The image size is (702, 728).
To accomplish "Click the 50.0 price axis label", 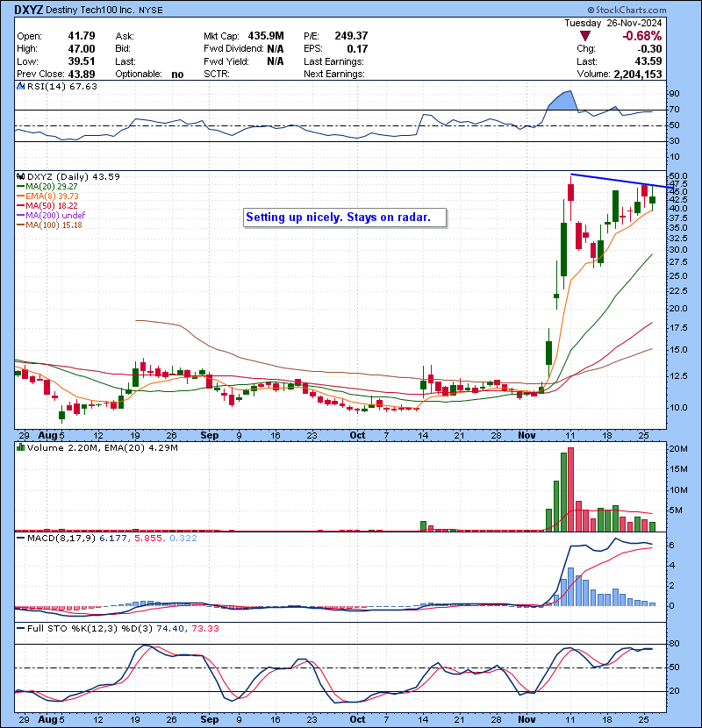I will pos(677,176).
